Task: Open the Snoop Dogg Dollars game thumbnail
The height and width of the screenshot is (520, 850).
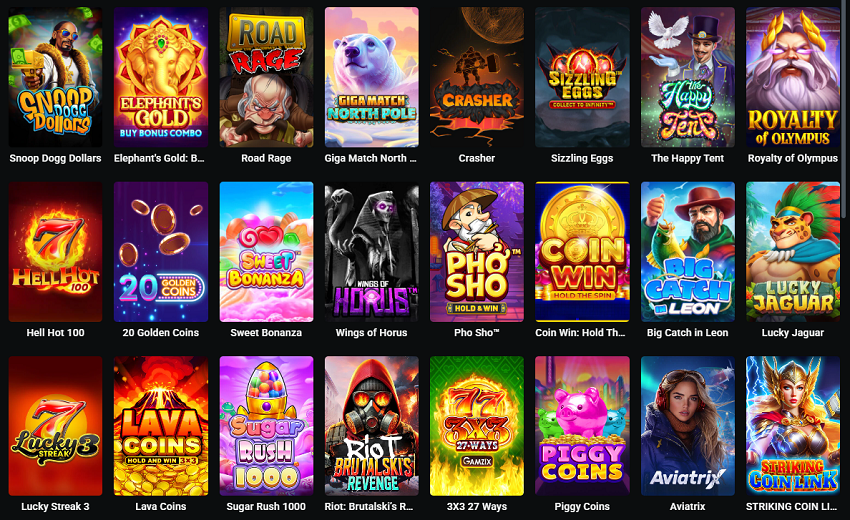Action: click(55, 77)
